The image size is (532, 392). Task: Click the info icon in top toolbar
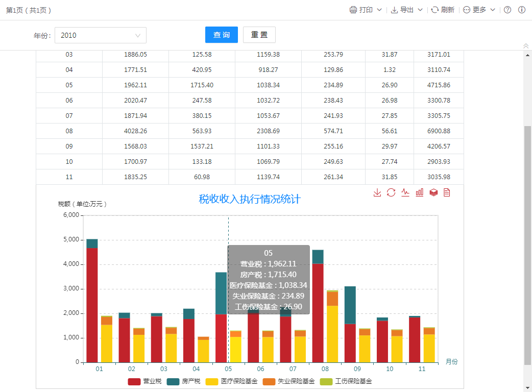522,10
